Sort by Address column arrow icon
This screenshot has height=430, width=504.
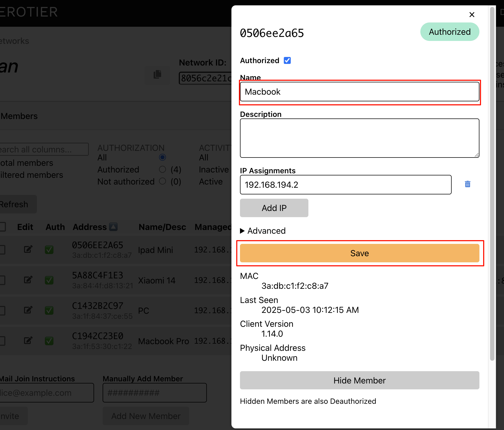(113, 227)
